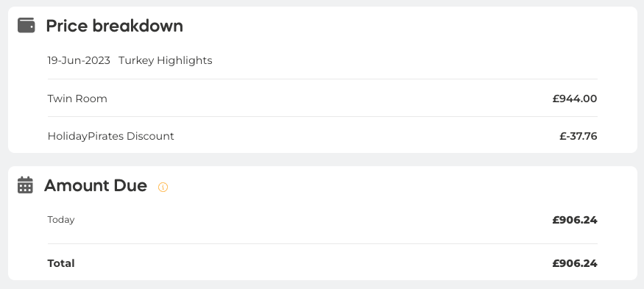Select the £944.00 Twin Room price
Image resolution: width=644 pixels, height=289 pixels.
[x=575, y=99]
